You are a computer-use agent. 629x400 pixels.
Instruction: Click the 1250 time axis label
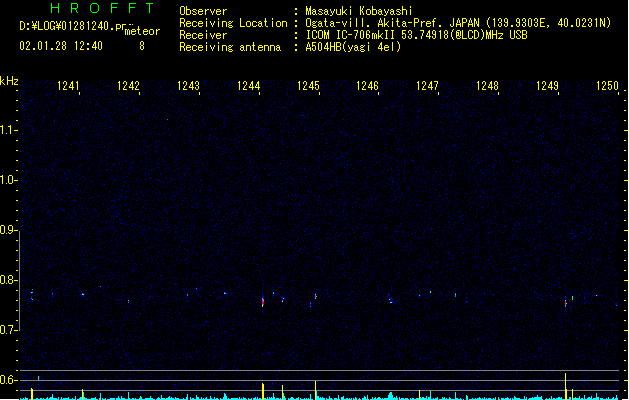[x=607, y=86]
